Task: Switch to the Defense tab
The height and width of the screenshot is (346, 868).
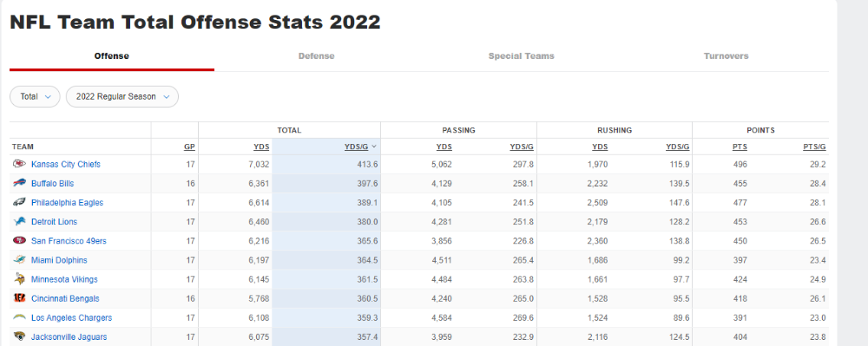Action: pyautogui.click(x=316, y=55)
